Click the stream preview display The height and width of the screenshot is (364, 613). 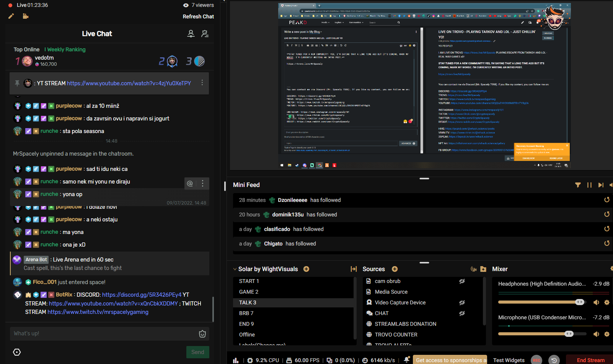coord(424,86)
